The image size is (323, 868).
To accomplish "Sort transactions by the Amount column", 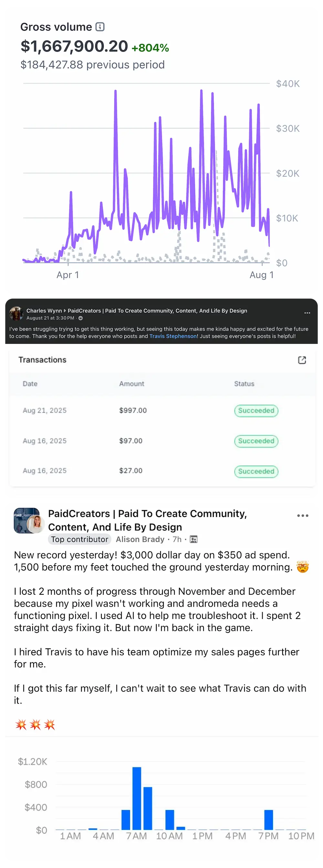I will [x=131, y=384].
